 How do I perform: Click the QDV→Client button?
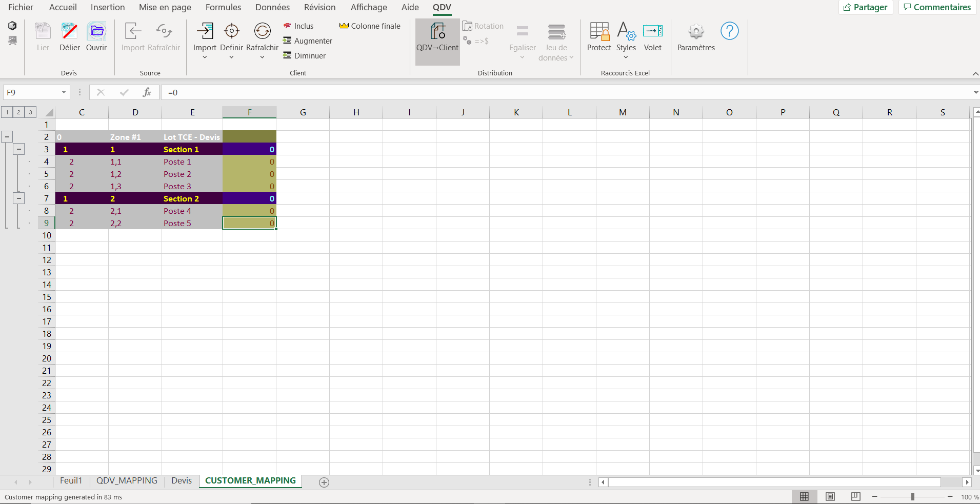point(437,42)
